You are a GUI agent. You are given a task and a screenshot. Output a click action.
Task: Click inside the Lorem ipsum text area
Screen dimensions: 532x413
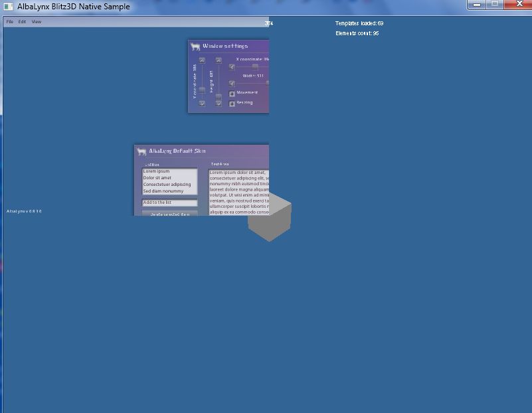(x=238, y=193)
